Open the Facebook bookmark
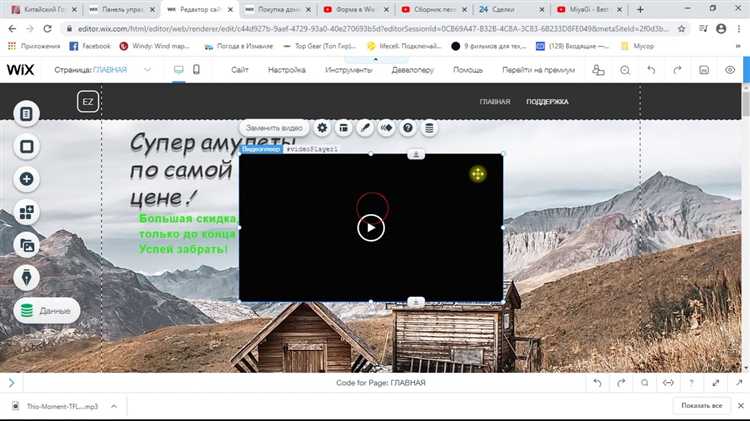The image size is (750, 421). click(90, 46)
